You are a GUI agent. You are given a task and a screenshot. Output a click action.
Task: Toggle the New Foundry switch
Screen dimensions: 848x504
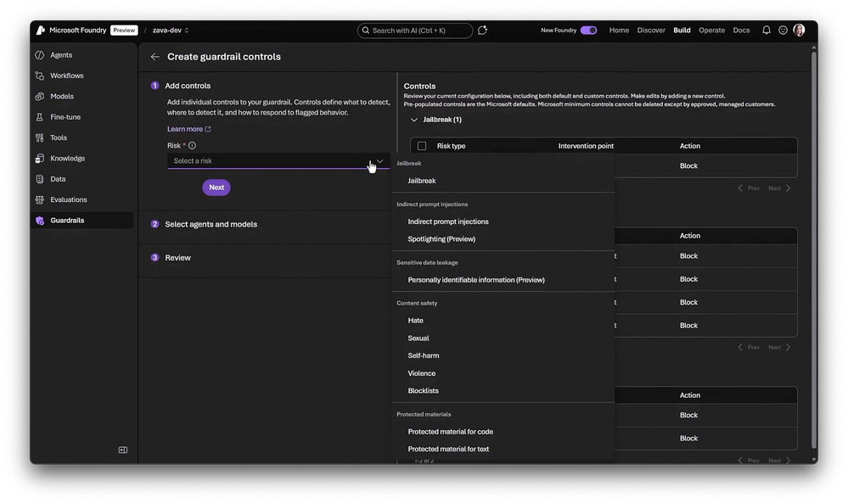click(588, 31)
